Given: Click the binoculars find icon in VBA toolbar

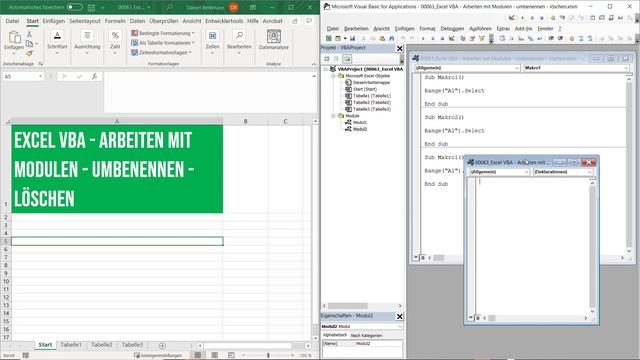Looking at the screenshot, I should (x=391, y=38).
